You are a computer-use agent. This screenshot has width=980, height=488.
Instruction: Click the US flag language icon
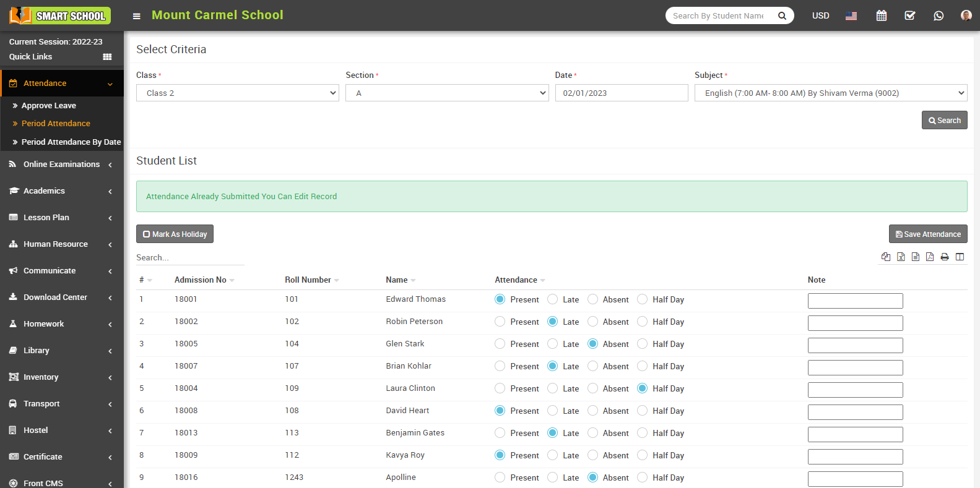point(851,16)
